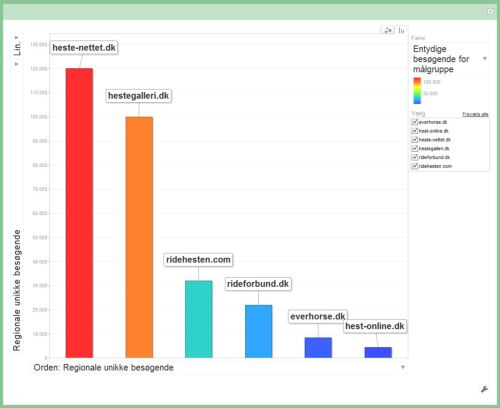Click the heste-nettet.dk bar label
500x408 pixels.
coord(84,48)
